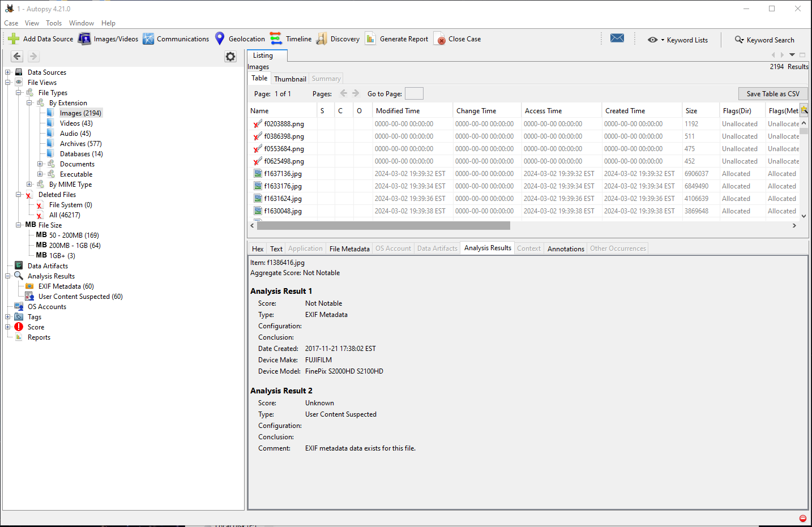Open the Images/Videos viewer icon
The width and height of the screenshot is (812, 527).
tap(84, 38)
